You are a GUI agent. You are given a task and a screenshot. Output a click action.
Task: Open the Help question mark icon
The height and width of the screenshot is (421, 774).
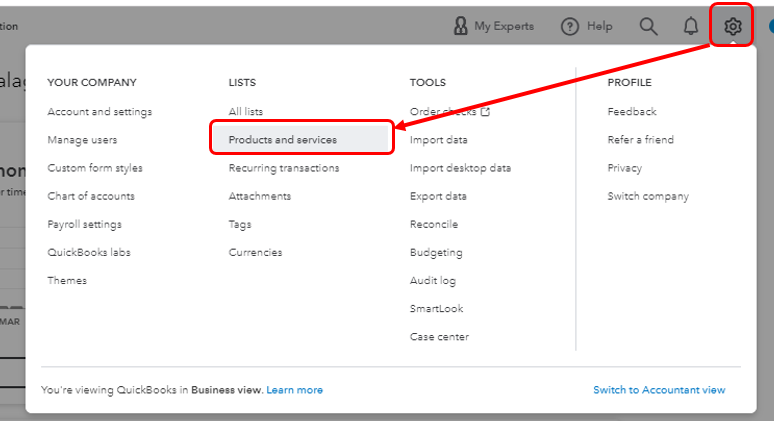(x=570, y=26)
